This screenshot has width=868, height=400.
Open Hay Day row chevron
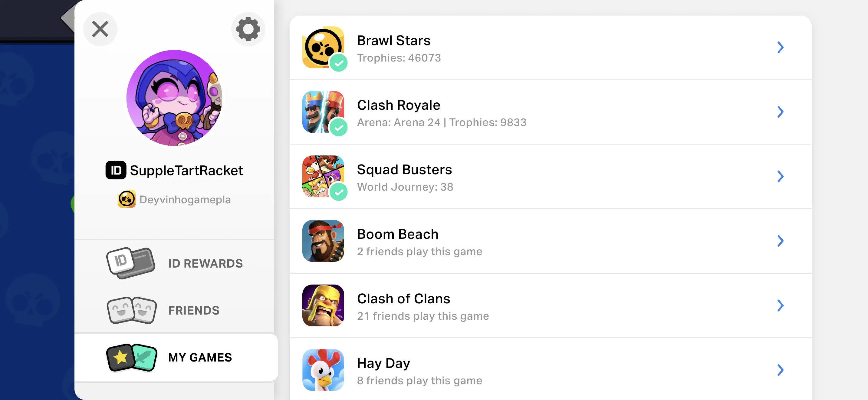coord(780,370)
